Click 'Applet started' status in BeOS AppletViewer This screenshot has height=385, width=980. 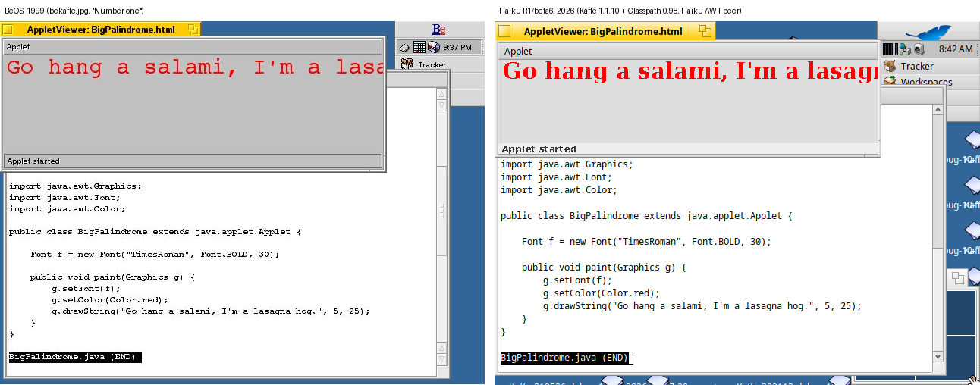tap(33, 161)
